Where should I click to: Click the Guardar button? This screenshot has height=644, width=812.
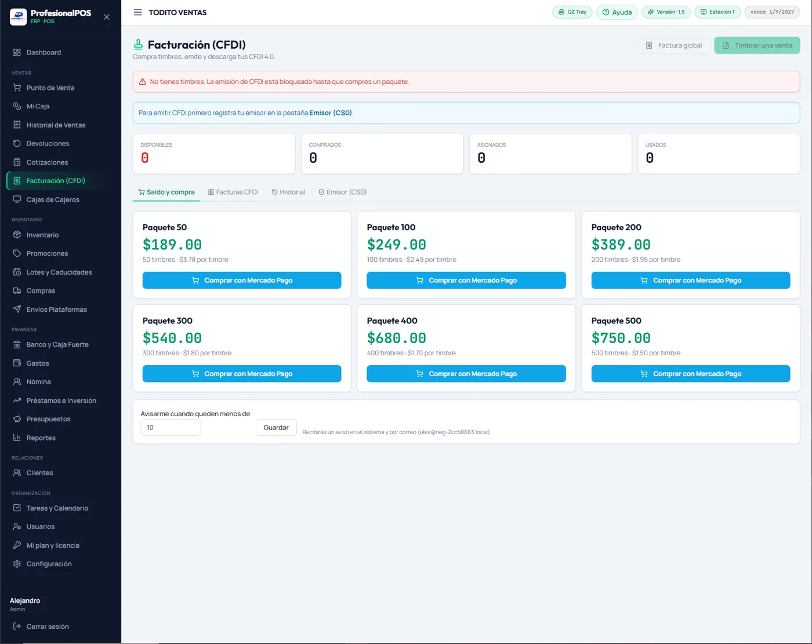276,428
